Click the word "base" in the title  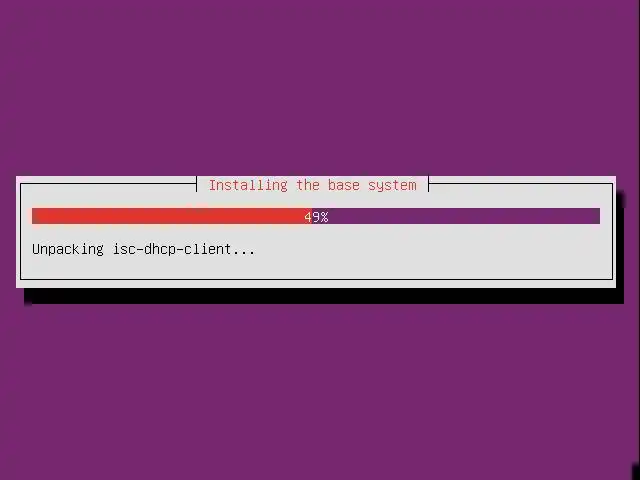pos(344,185)
